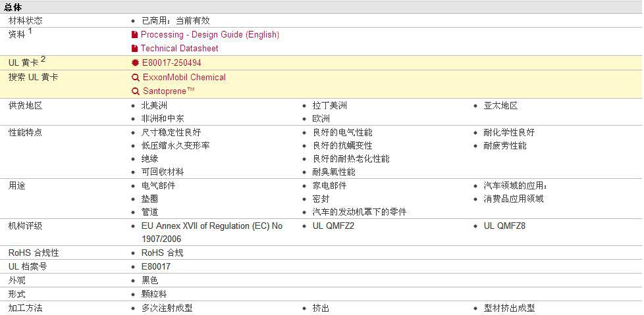
Task: Click the 良好的抗蠕变性 feature
Action: pyautogui.click(x=342, y=145)
